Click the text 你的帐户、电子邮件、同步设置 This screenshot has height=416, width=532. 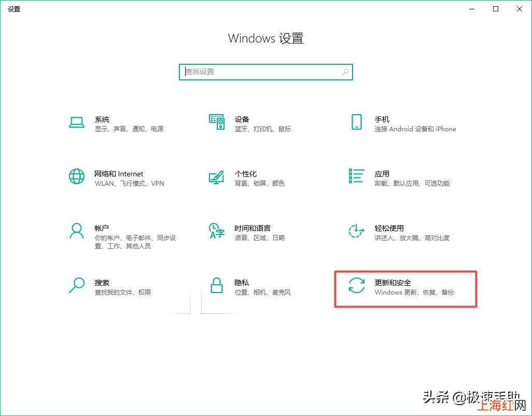click(x=135, y=242)
